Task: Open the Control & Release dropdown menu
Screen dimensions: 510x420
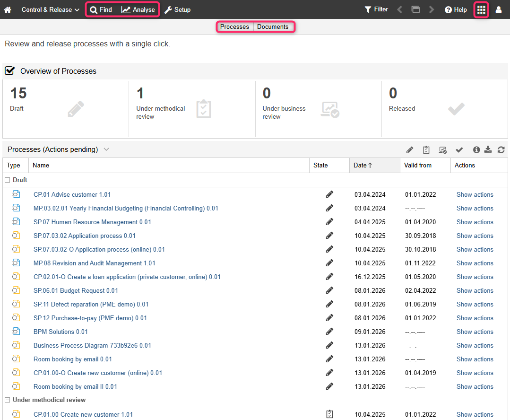Action: coord(50,9)
